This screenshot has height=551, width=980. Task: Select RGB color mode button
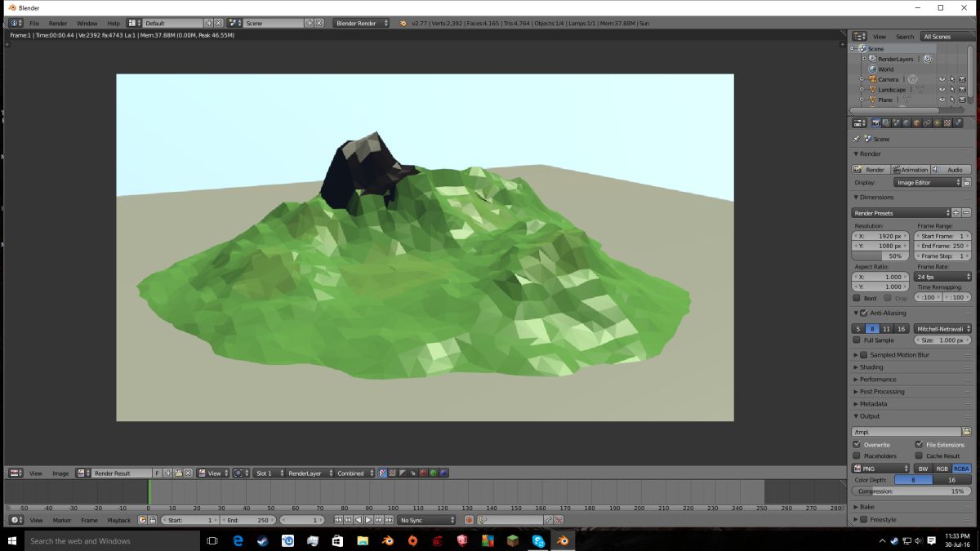coord(942,469)
